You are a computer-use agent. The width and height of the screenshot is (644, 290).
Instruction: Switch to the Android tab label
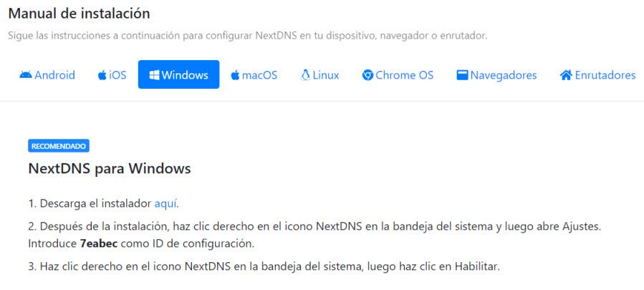(54, 75)
